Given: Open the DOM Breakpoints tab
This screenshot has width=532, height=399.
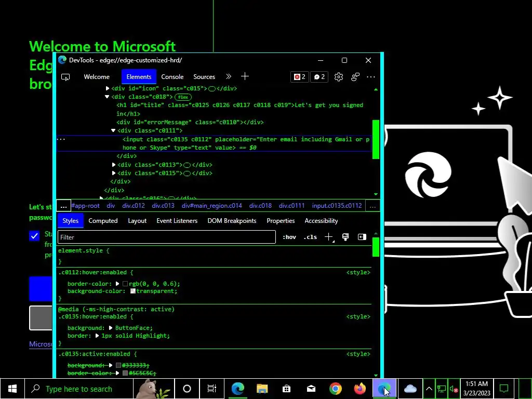Looking at the screenshot, I should [232, 221].
